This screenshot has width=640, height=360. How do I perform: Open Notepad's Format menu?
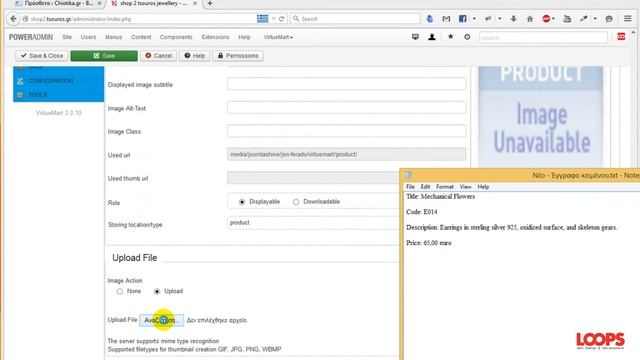[x=445, y=187]
